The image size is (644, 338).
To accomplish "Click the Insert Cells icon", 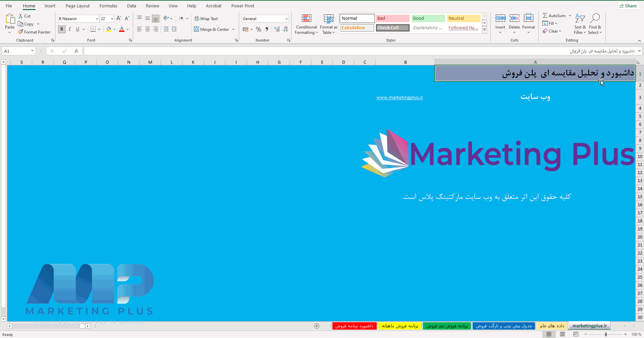I will click(500, 18).
